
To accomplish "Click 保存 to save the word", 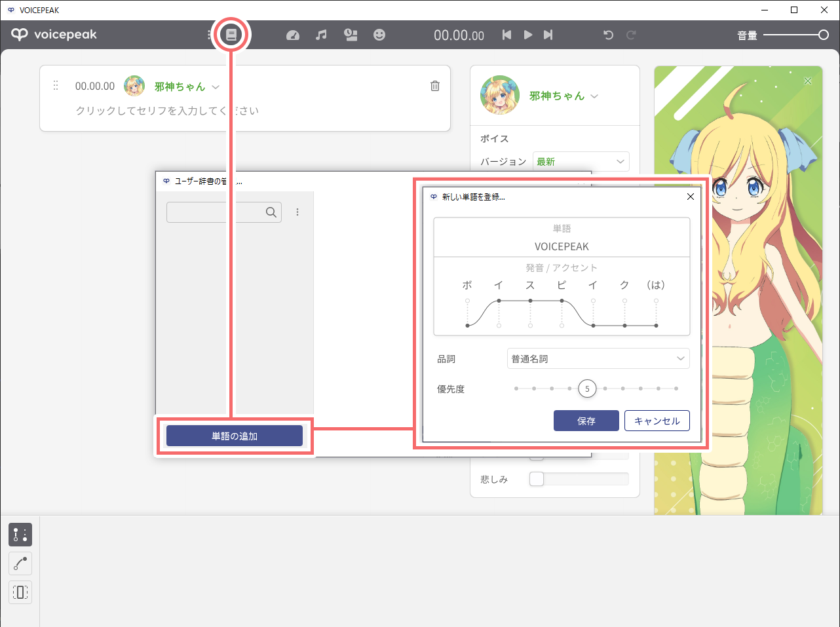I will pos(586,421).
